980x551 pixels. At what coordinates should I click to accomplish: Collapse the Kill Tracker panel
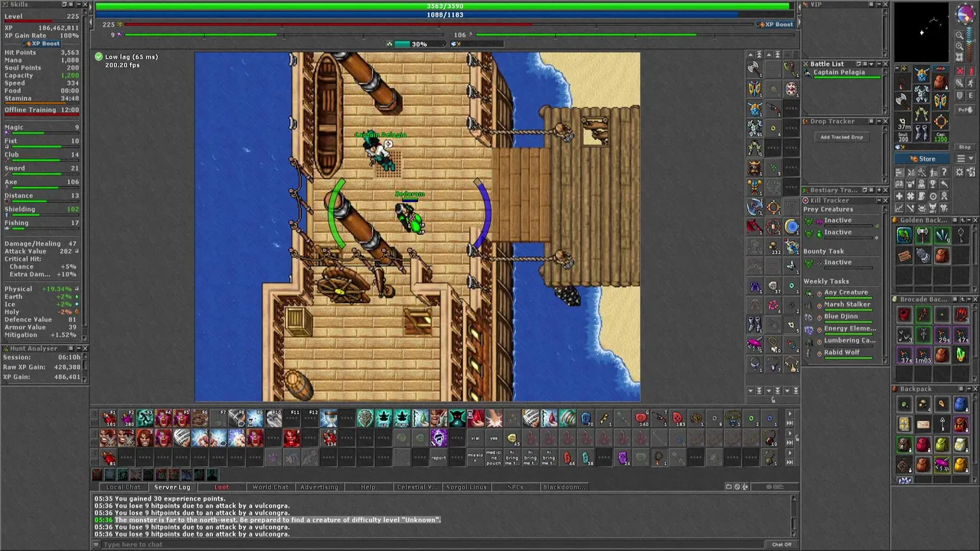(879, 201)
